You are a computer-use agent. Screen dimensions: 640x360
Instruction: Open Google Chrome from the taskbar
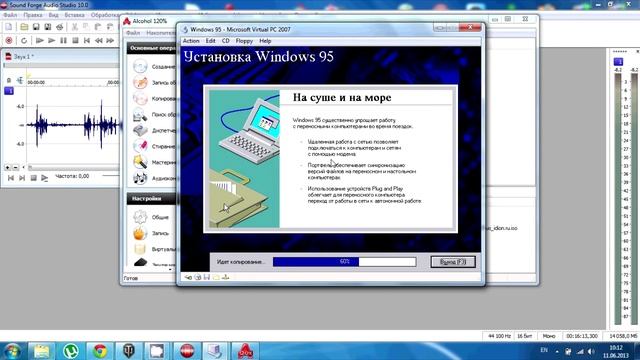pyautogui.click(x=100, y=351)
